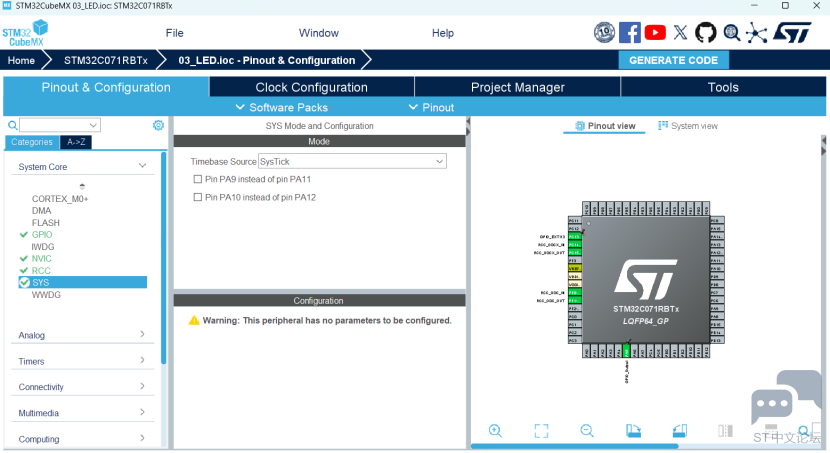The width and height of the screenshot is (830, 453).
Task: Click the STM32CubeMX logo icon
Action: click(25, 33)
